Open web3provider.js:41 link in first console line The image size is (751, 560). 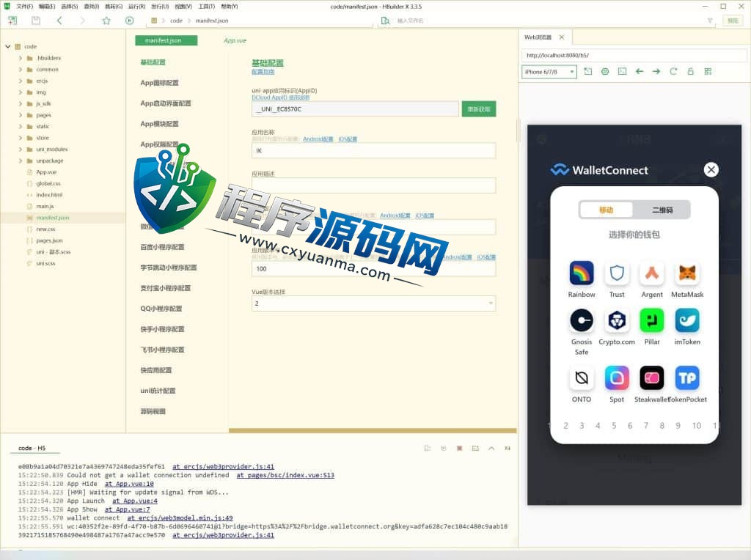[223, 466]
